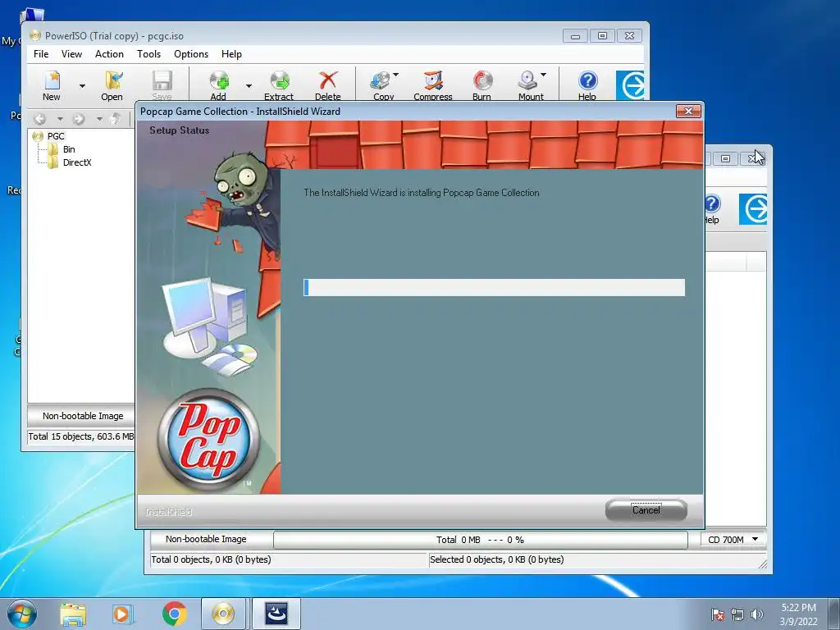Click the Non-bootable Image label in pcgc.iso window
Image resolution: width=840 pixels, height=630 pixels.
[83, 416]
